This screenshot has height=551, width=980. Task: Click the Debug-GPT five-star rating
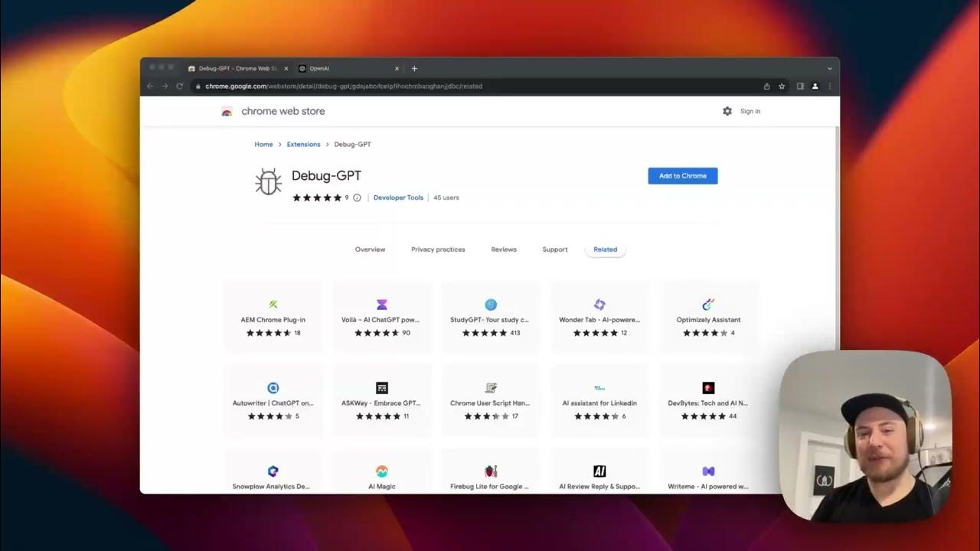pos(317,197)
